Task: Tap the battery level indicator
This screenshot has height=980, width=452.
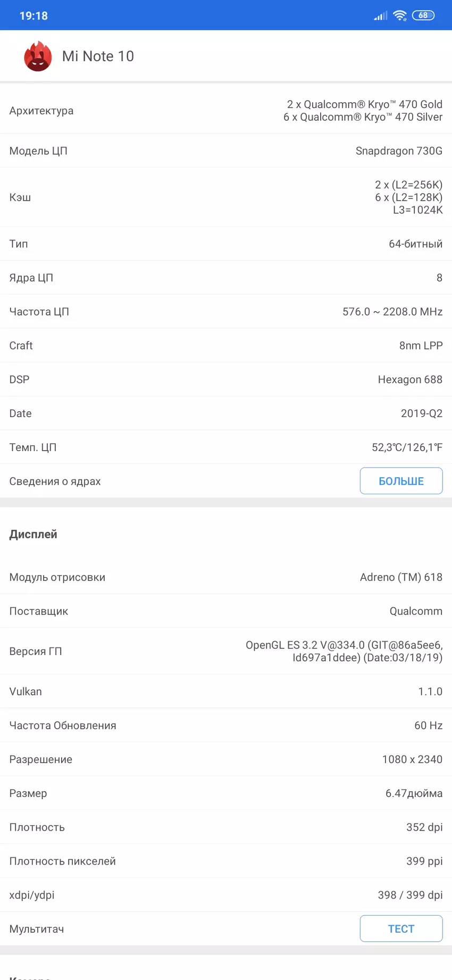Action: [423, 15]
